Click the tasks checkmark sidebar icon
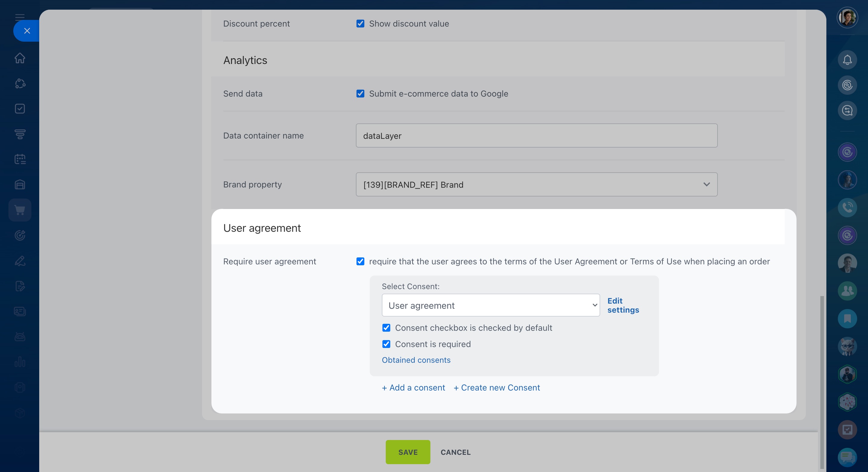 point(20,109)
